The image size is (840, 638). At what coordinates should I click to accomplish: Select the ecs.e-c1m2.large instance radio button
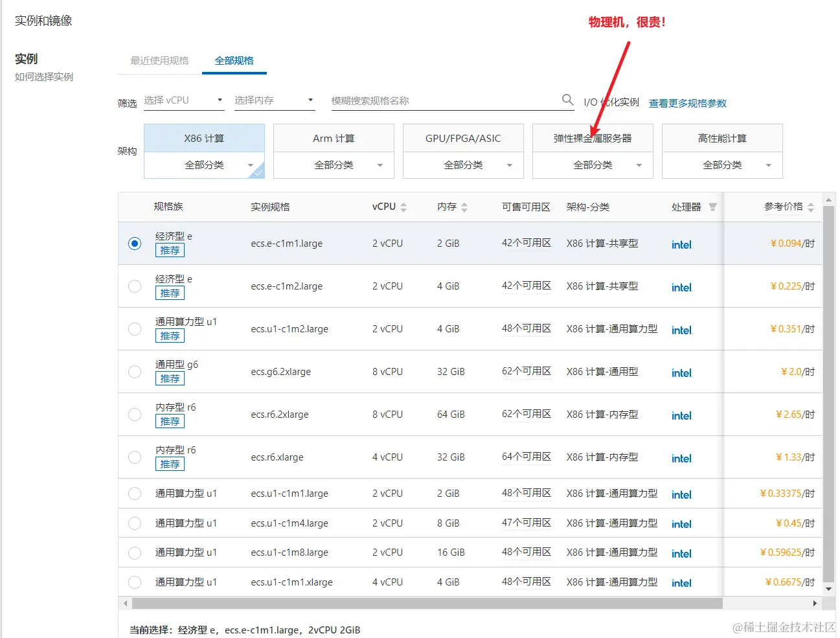click(x=134, y=286)
